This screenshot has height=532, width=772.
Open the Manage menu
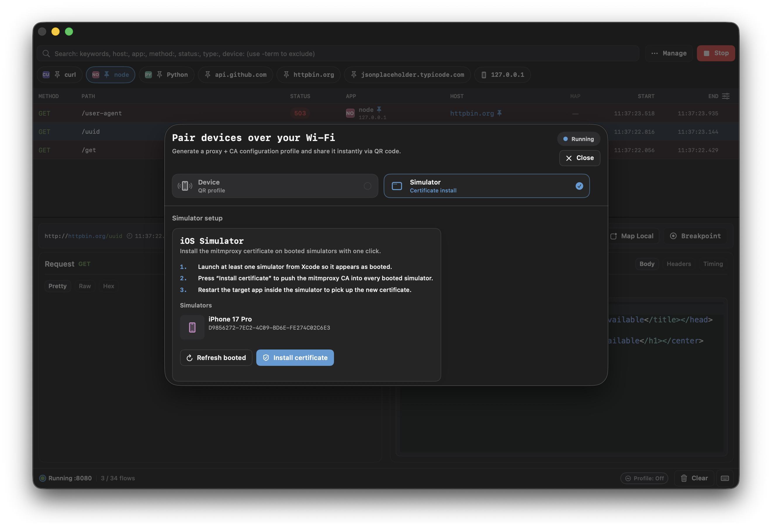click(669, 53)
